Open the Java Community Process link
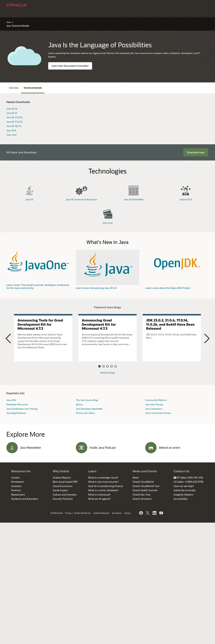Image resolution: width=215 pixels, height=644 pixels. pyautogui.click(x=158, y=413)
